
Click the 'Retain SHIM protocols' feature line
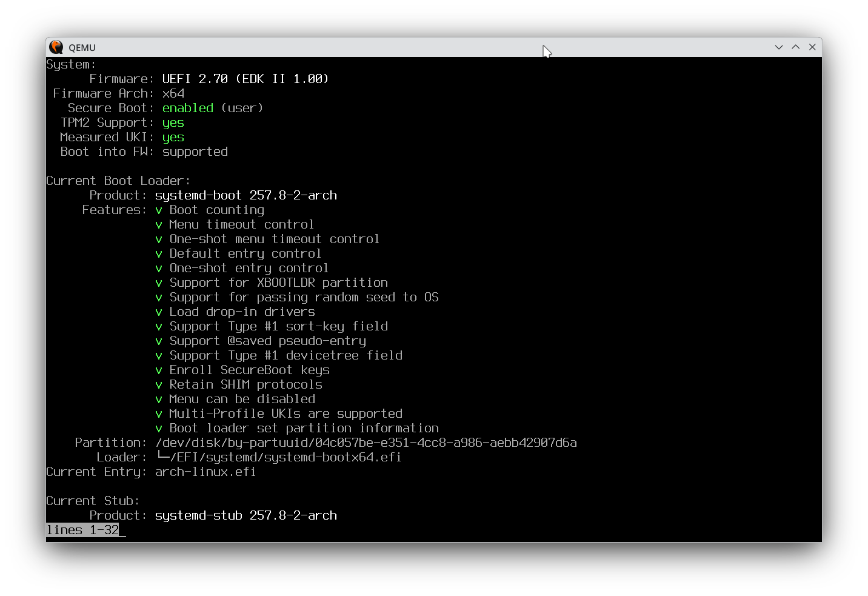[239, 384]
